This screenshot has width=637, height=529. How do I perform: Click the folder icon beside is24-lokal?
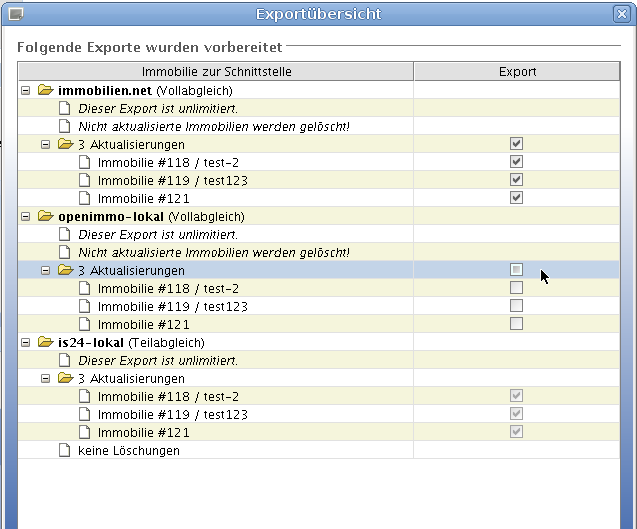pos(45,342)
